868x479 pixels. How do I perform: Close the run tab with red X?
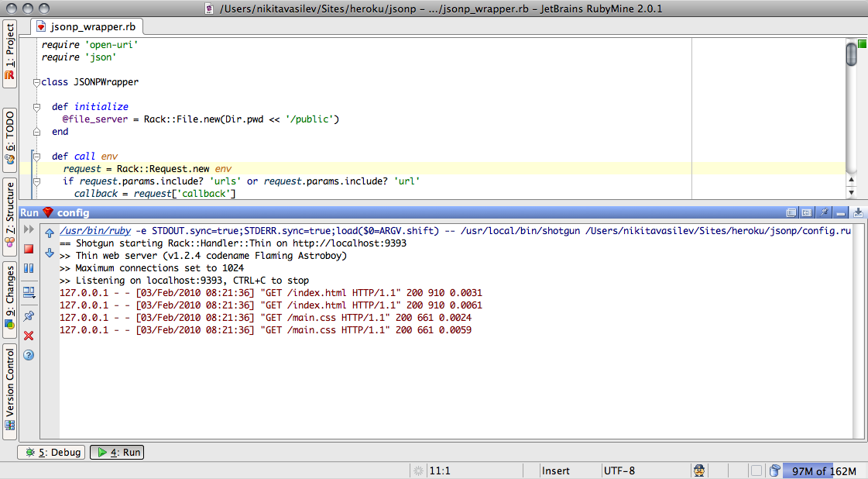pyautogui.click(x=29, y=336)
